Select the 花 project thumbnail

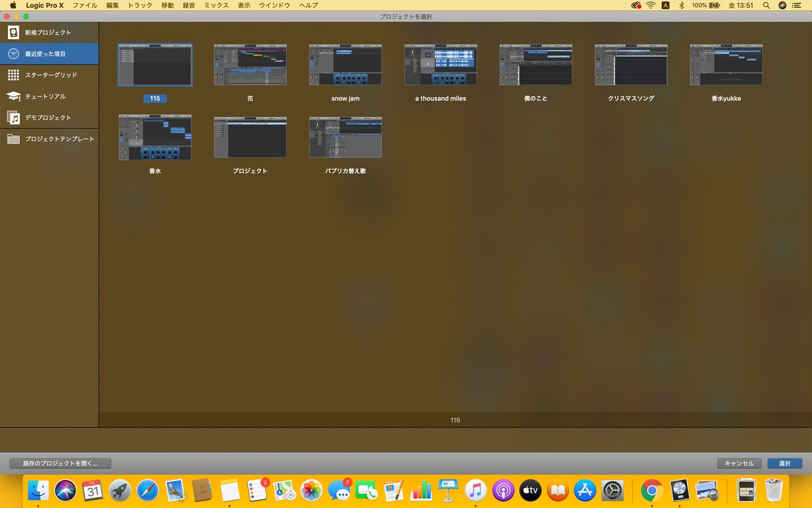(x=250, y=65)
